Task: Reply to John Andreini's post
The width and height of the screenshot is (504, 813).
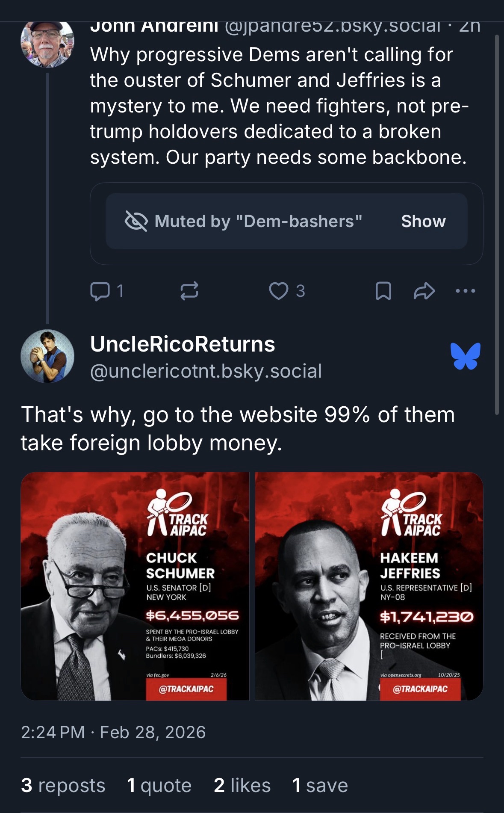Action: point(100,291)
